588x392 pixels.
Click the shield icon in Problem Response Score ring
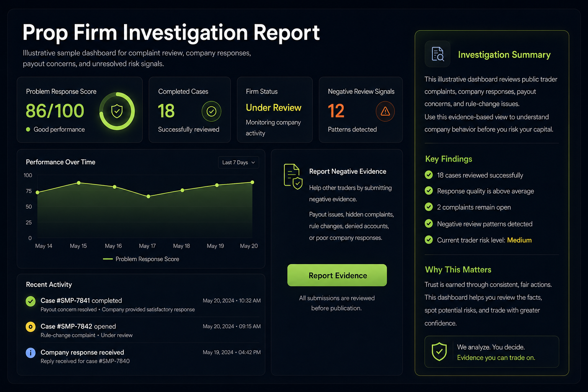[117, 111]
